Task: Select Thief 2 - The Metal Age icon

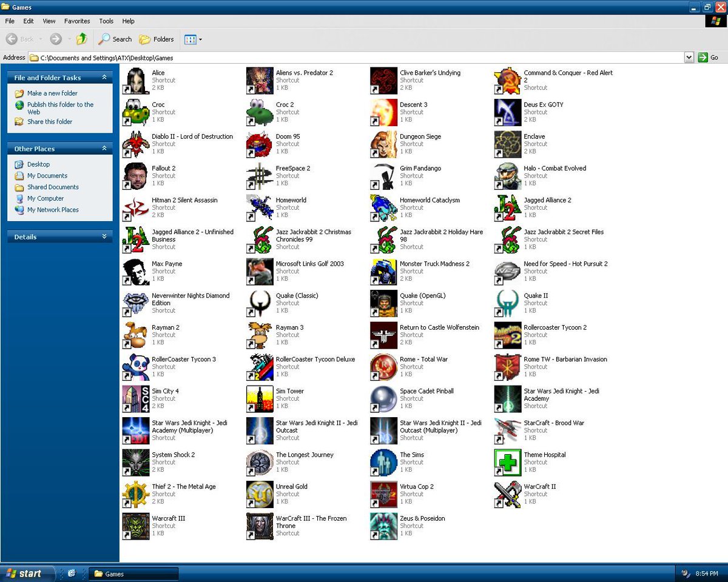Action: pos(136,494)
